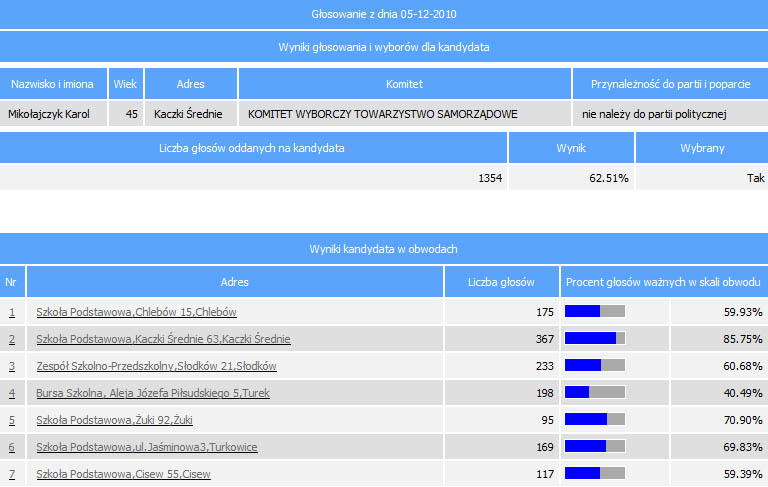
Task: Click the 40.49% progress bar for Bursa Szkolna
Action: tap(595, 393)
